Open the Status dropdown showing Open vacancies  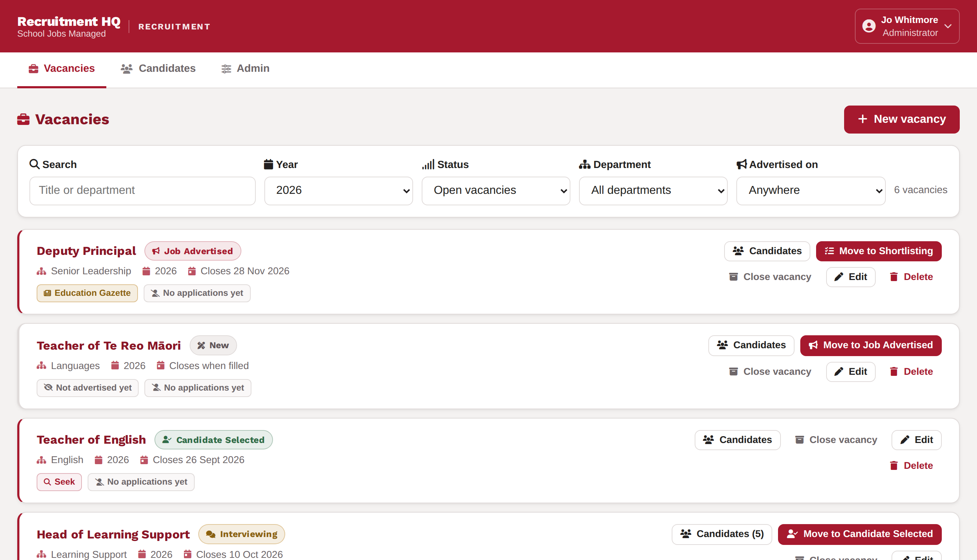tap(496, 190)
